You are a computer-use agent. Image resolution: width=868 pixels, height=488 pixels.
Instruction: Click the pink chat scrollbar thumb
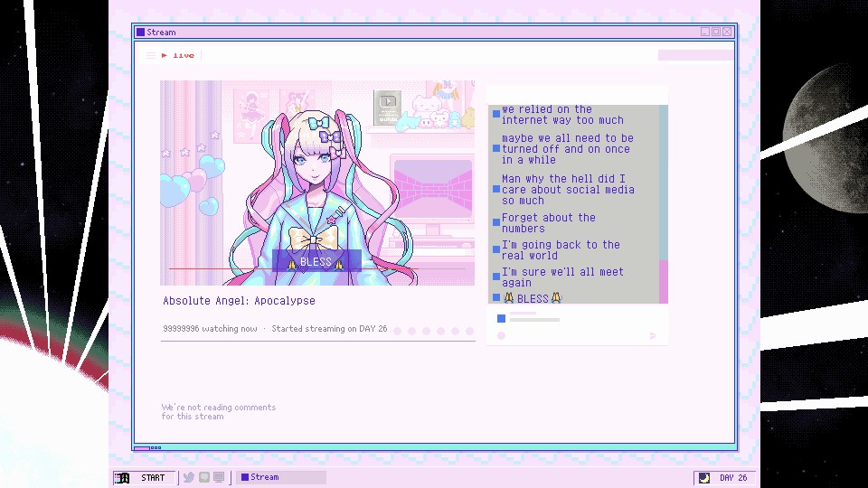tap(663, 282)
